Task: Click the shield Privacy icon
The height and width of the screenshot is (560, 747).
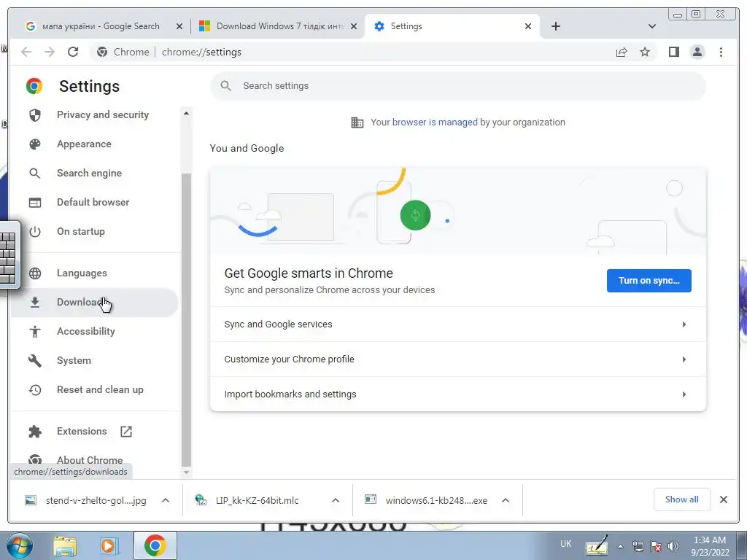Action: [35, 114]
